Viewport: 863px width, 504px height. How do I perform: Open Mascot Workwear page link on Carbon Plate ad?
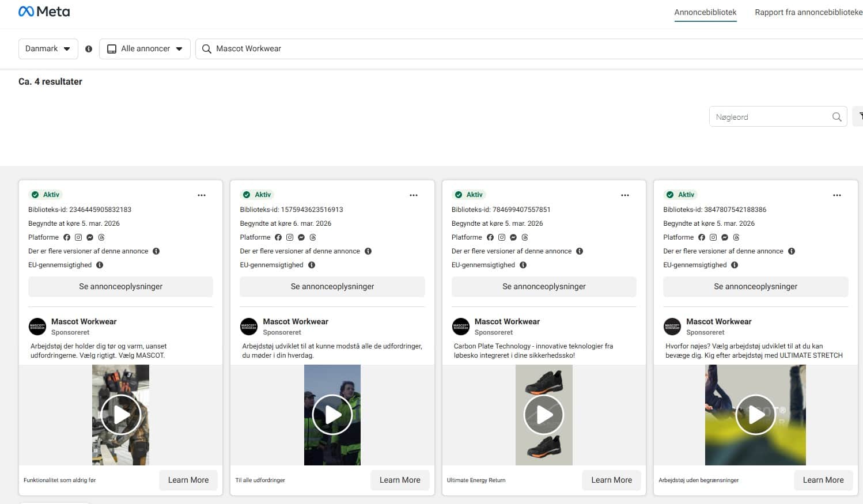click(x=507, y=321)
